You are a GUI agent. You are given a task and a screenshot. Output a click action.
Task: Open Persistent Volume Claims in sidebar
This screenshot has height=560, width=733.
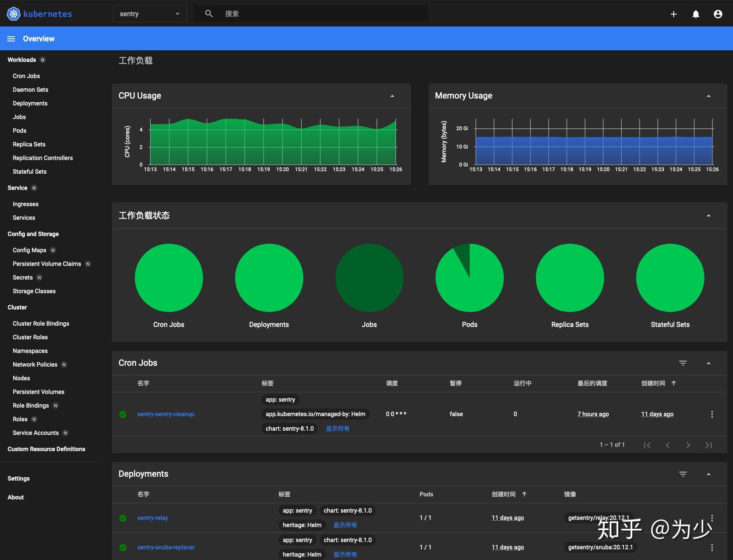click(47, 264)
